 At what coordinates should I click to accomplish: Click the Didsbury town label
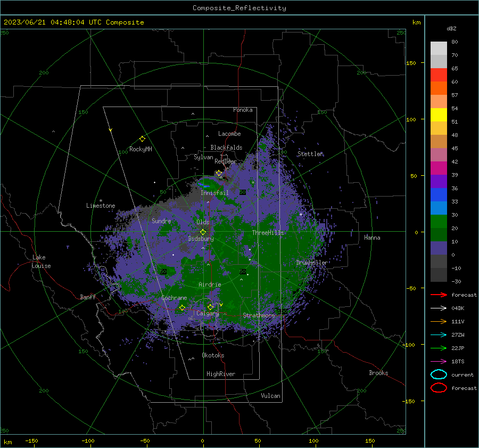point(201,239)
